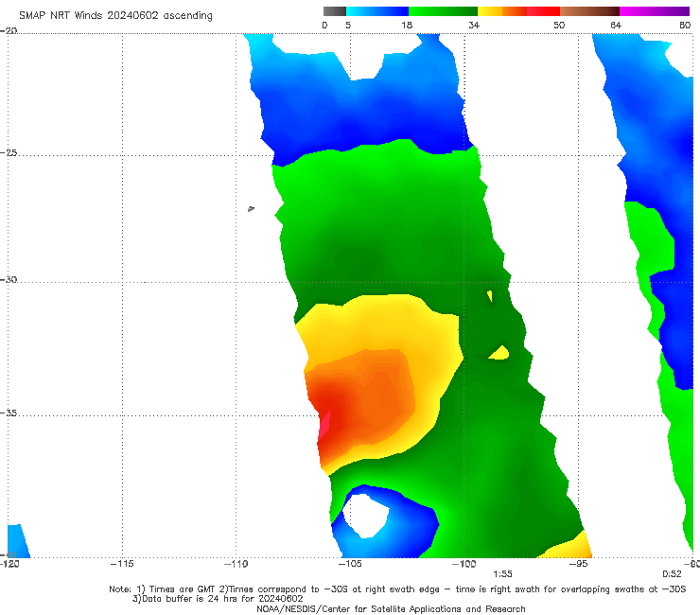The height and width of the screenshot is (615, 700).
Task: Click the longitude label '-95'
Action: [x=578, y=564]
